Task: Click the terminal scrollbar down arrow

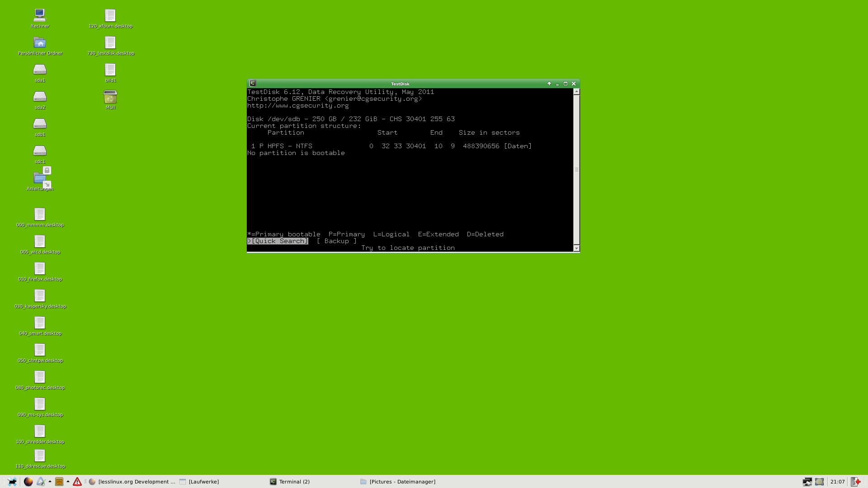Action: pyautogui.click(x=576, y=248)
